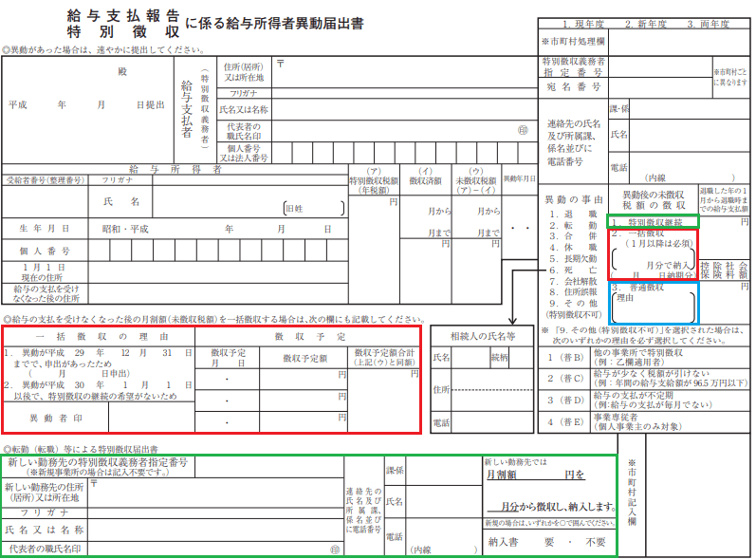Click '徴収予定額合計(上記(ウ)と同額)' header
Screen dimensions: 756x559
click(x=384, y=358)
